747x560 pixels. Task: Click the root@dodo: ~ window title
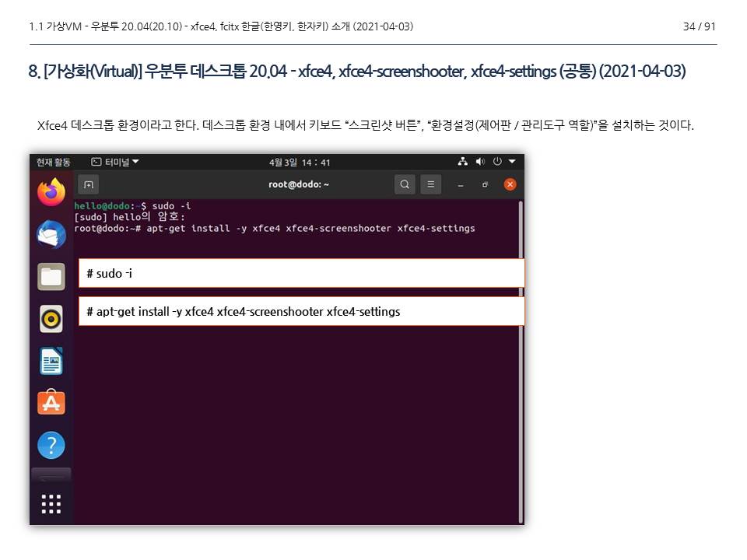(299, 184)
